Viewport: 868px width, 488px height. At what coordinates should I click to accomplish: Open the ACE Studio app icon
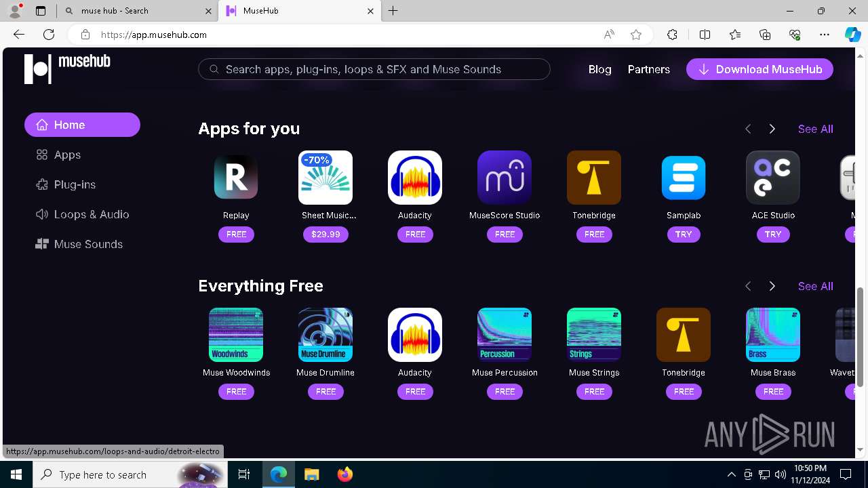pos(773,178)
